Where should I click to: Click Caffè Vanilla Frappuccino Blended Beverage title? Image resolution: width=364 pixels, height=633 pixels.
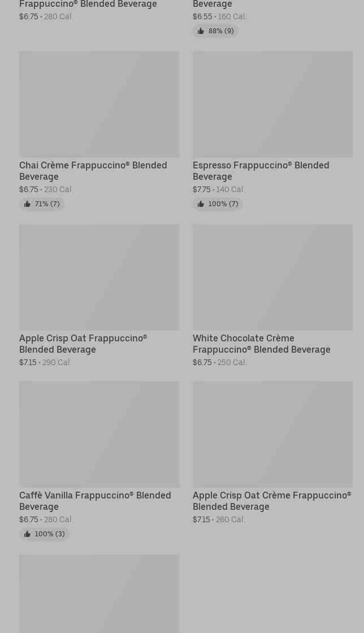[x=95, y=501]
